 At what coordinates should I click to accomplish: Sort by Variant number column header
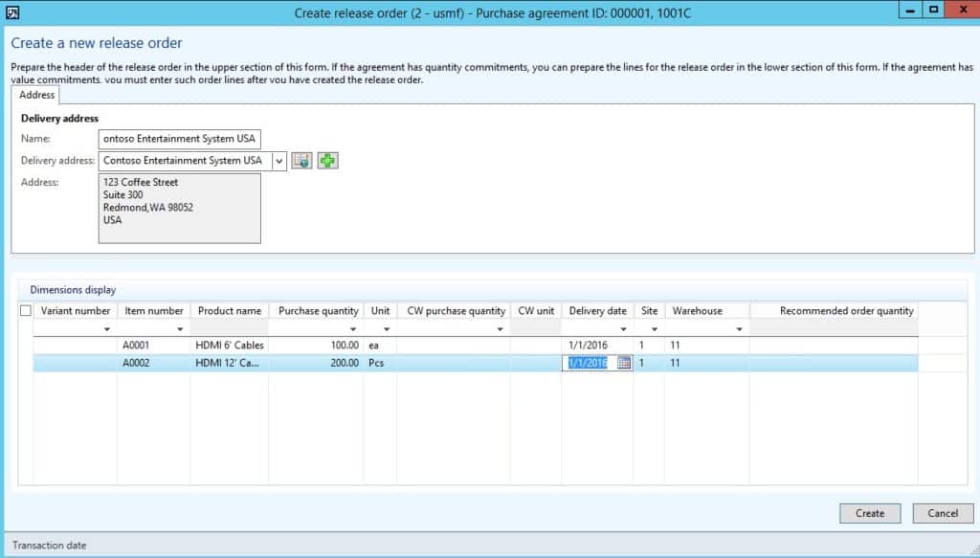pos(75,310)
